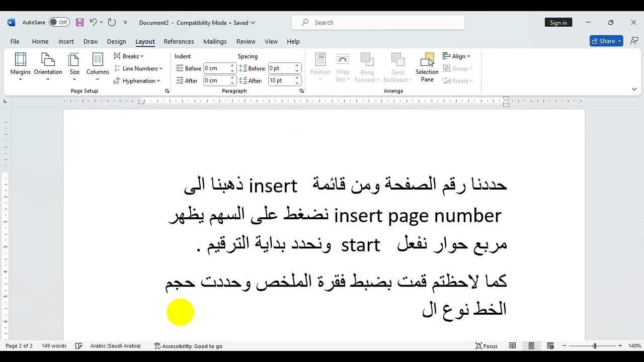Image resolution: width=644 pixels, height=362 pixels.
Task: Collapse the ribbon with the chevron
Action: click(634, 89)
